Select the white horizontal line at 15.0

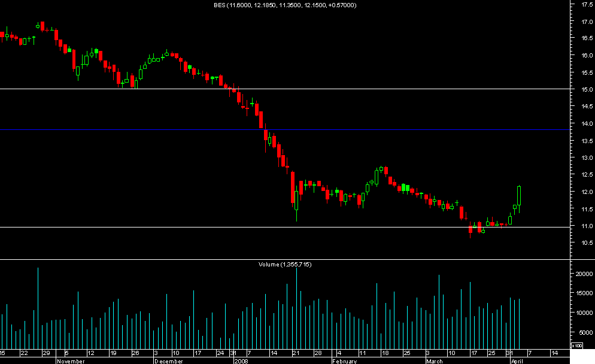coord(284,89)
